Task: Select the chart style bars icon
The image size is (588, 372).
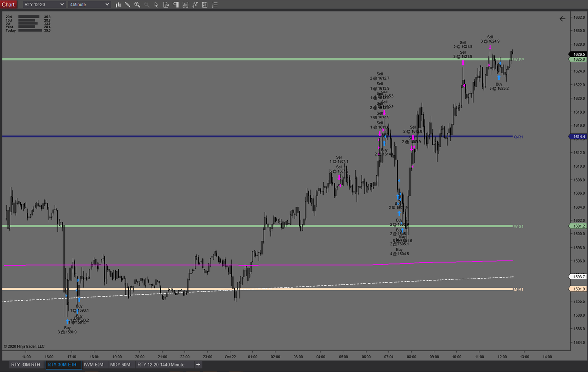Action: [x=118, y=5]
